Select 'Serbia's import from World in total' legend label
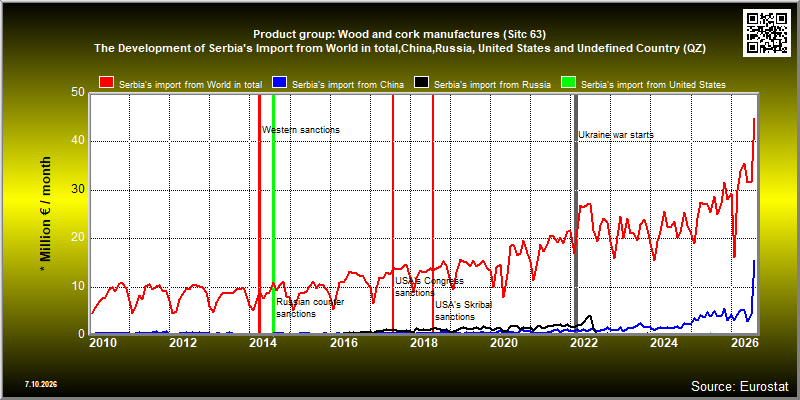Screen dimensions: 800x400 pyautogui.click(x=190, y=85)
